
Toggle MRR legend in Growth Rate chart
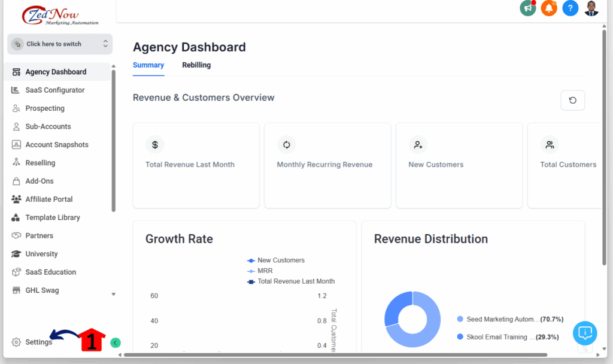click(x=260, y=271)
